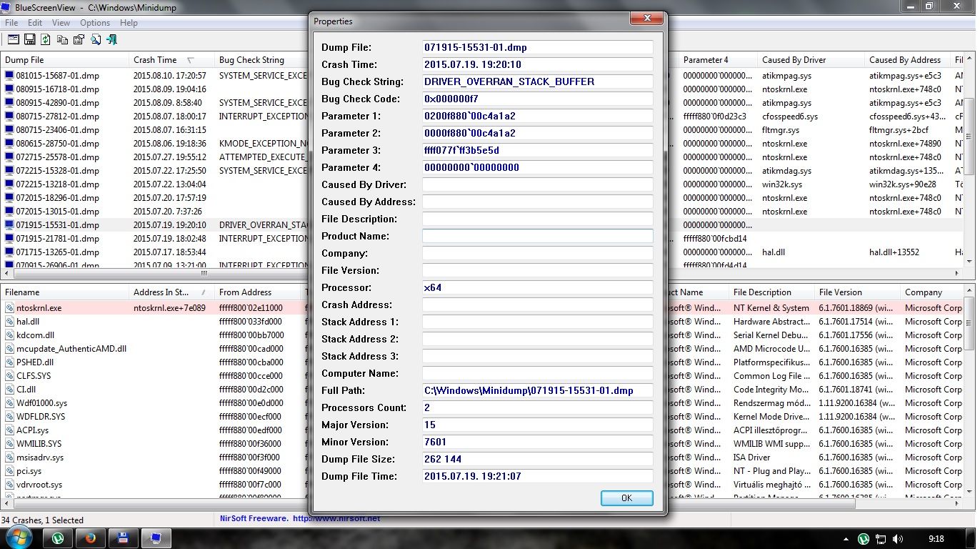Viewport: 980px width, 549px height.
Task: Open volume control in system tray
Action: [898, 539]
